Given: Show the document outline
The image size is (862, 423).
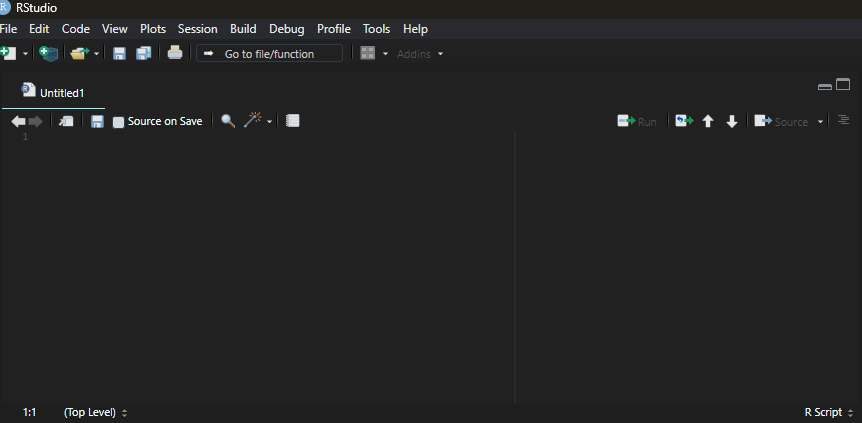Looking at the screenshot, I should 844,120.
